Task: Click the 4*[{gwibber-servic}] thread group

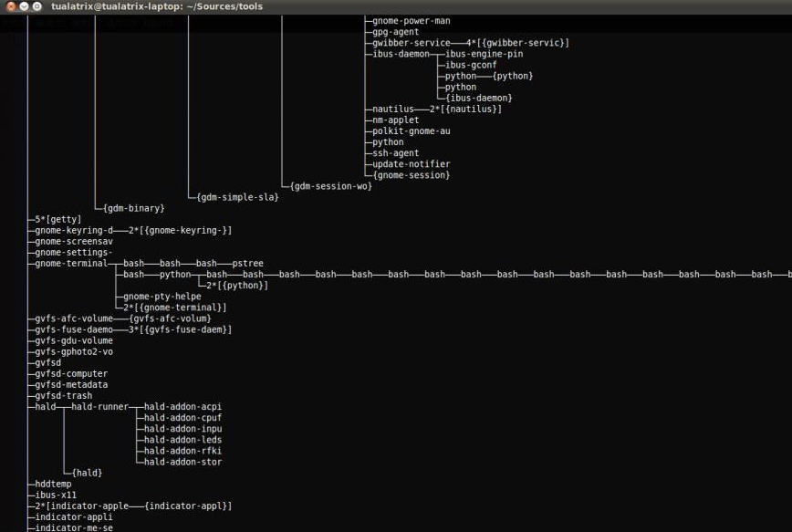Action: pos(517,43)
